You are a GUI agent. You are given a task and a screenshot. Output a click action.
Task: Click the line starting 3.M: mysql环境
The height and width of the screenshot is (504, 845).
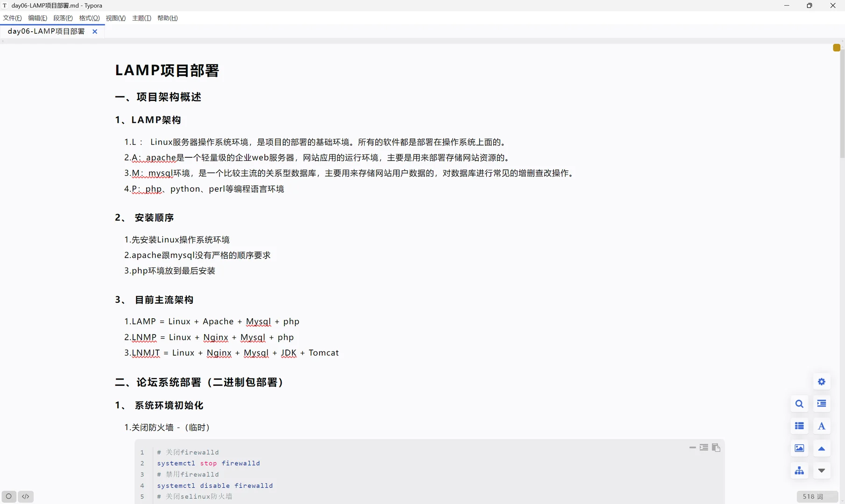click(350, 173)
